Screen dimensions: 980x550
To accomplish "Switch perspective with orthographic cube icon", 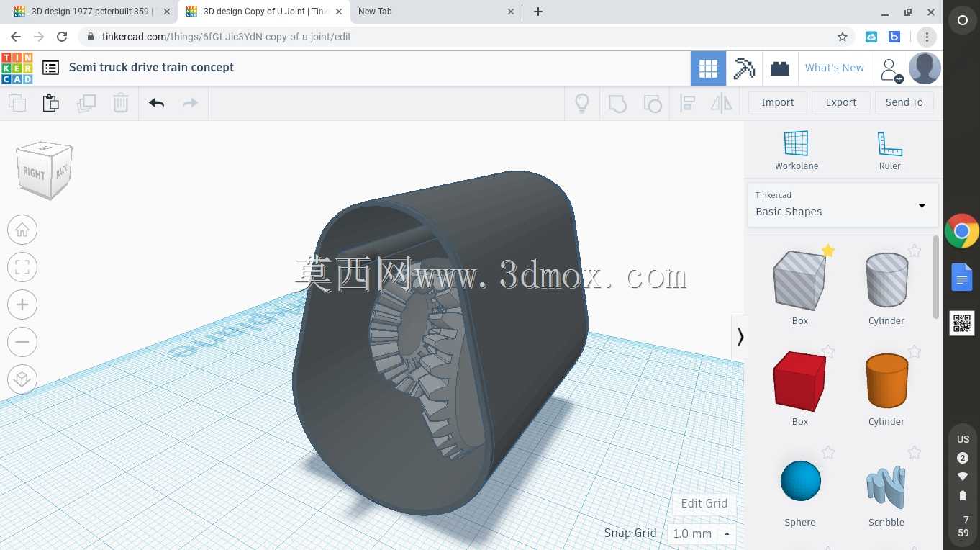I will pyautogui.click(x=22, y=379).
